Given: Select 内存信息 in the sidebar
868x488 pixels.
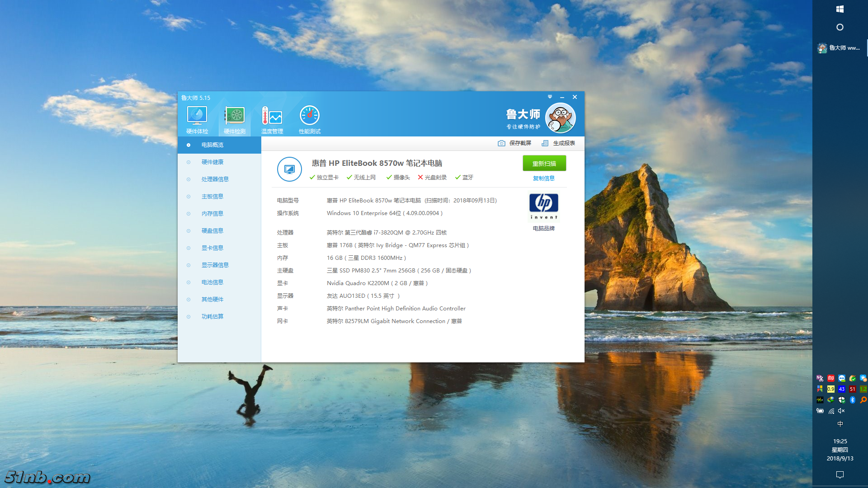Looking at the screenshot, I should [x=219, y=214].
